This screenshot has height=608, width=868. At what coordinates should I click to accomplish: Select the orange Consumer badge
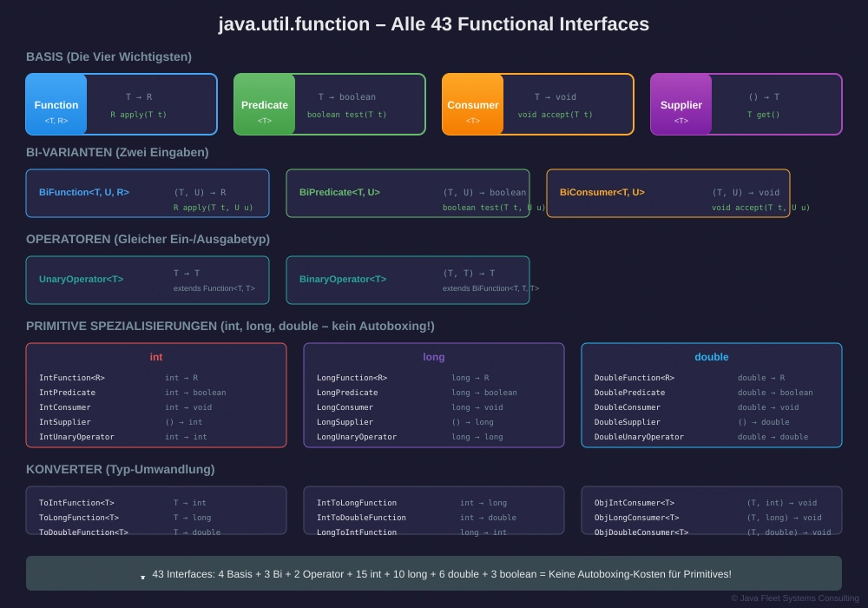473,105
